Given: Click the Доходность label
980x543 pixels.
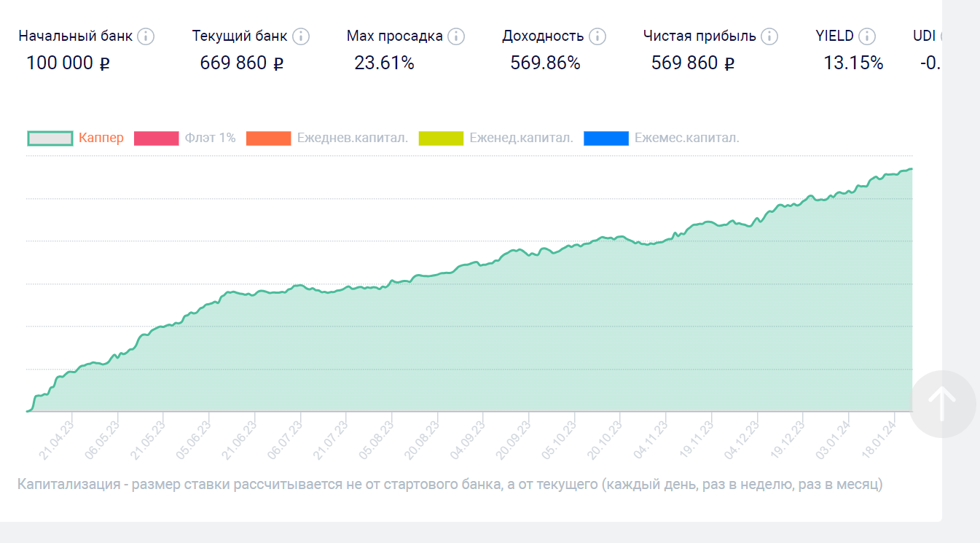Looking at the screenshot, I should (x=544, y=36).
